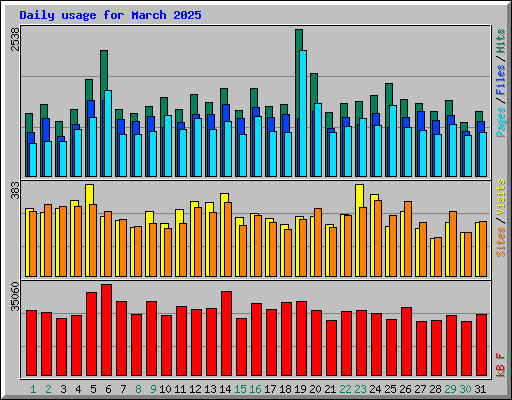This screenshot has height=400, width=512.
Task: Click the KB F legend label
Action: point(500,365)
